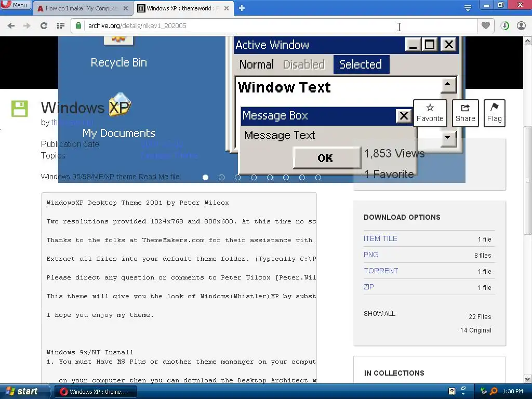This screenshot has width=532, height=399.
Task: Click 'I hope you enjoy my theme.' line
Action: pos(100,315)
